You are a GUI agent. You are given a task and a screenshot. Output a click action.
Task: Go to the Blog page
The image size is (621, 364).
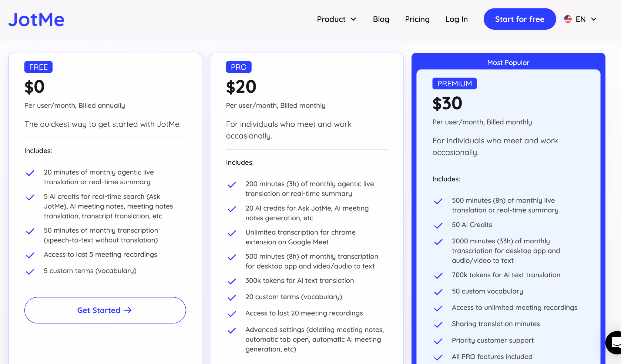(381, 19)
